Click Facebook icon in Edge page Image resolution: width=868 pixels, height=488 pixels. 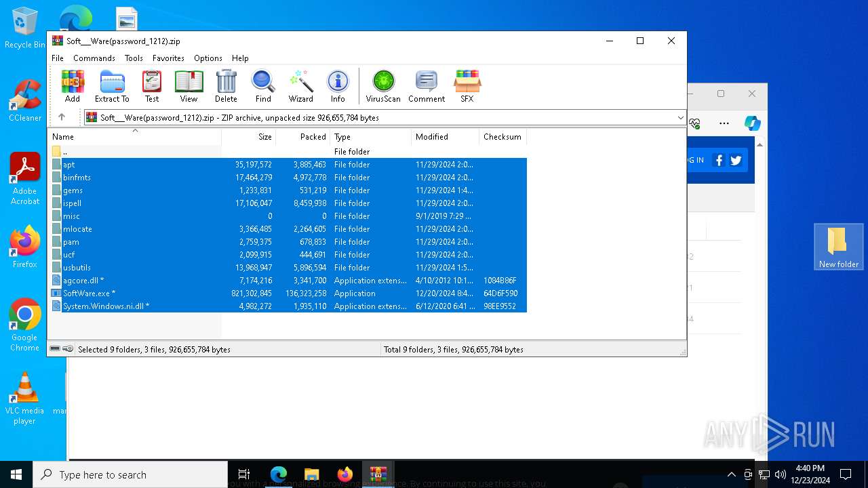pyautogui.click(x=719, y=161)
